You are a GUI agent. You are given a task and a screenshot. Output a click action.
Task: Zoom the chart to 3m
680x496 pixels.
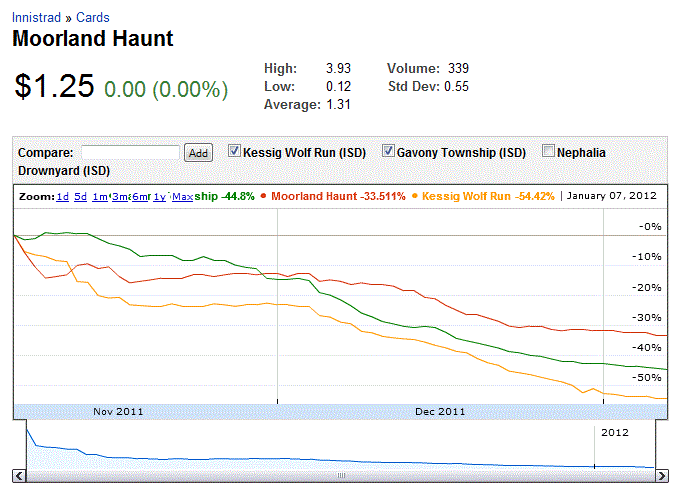(119, 197)
